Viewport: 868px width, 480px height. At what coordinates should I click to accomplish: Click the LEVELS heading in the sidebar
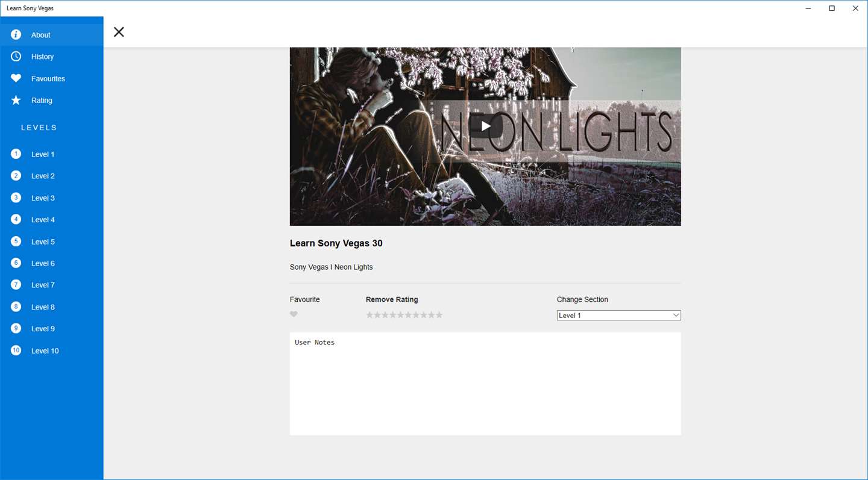click(39, 128)
